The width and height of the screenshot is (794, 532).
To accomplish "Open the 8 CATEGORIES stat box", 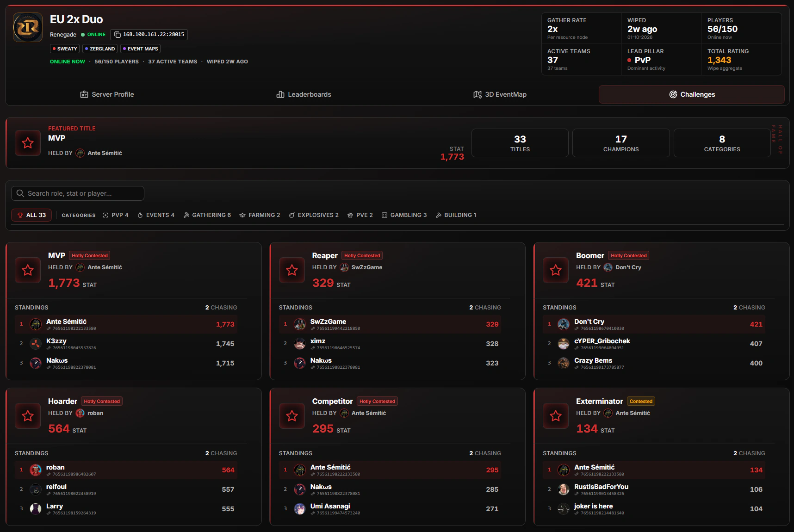I will pyautogui.click(x=722, y=143).
